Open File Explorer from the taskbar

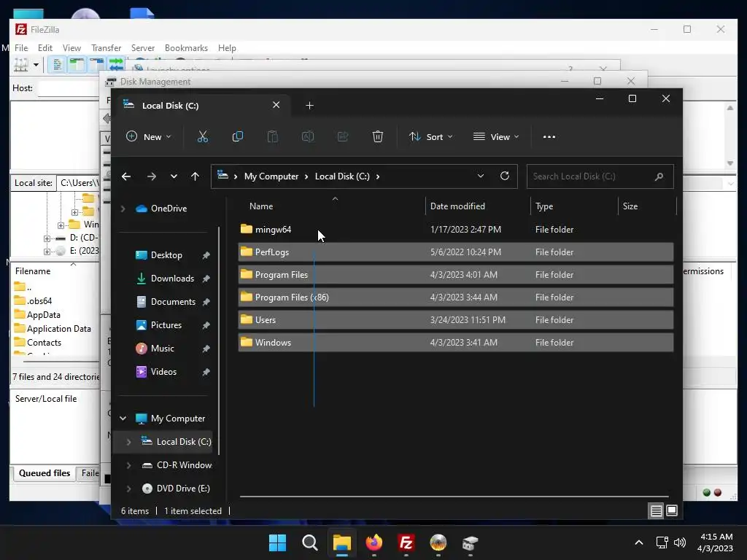pyautogui.click(x=341, y=542)
